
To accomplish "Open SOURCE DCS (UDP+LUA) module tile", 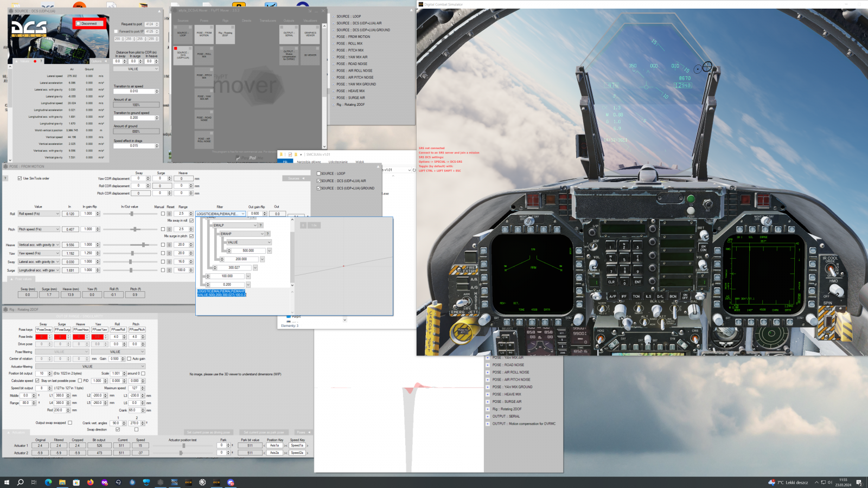I will click(183, 55).
